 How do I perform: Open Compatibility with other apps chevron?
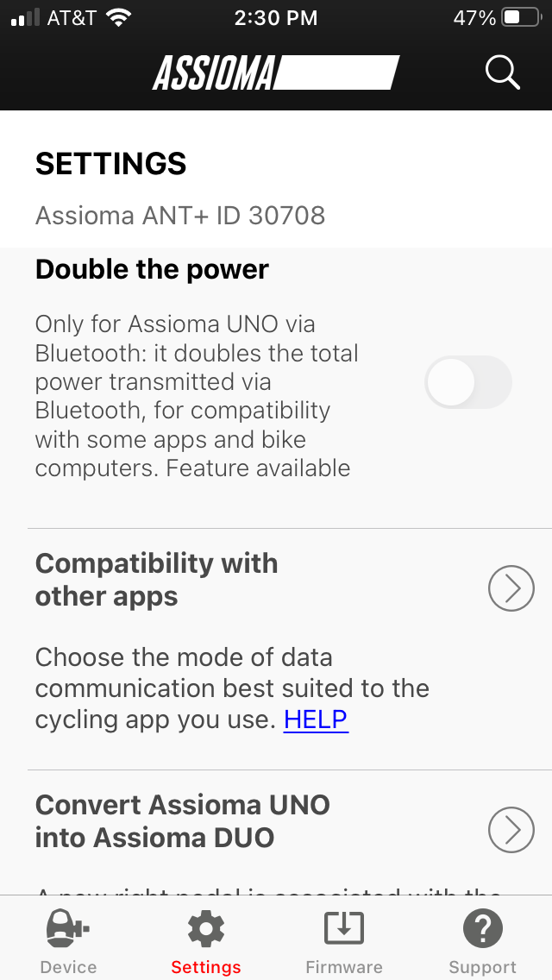point(511,587)
